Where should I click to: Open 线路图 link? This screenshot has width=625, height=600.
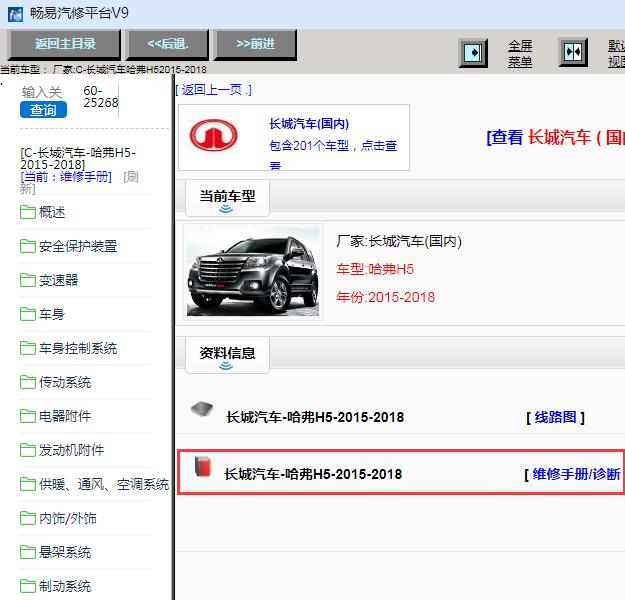(555, 417)
